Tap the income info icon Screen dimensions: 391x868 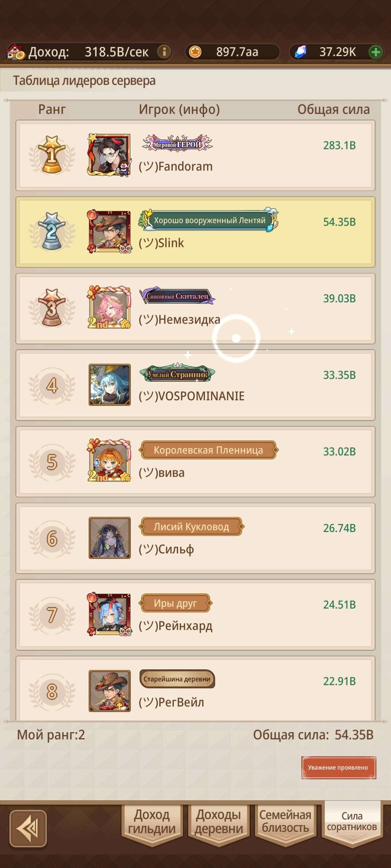[x=164, y=52]
